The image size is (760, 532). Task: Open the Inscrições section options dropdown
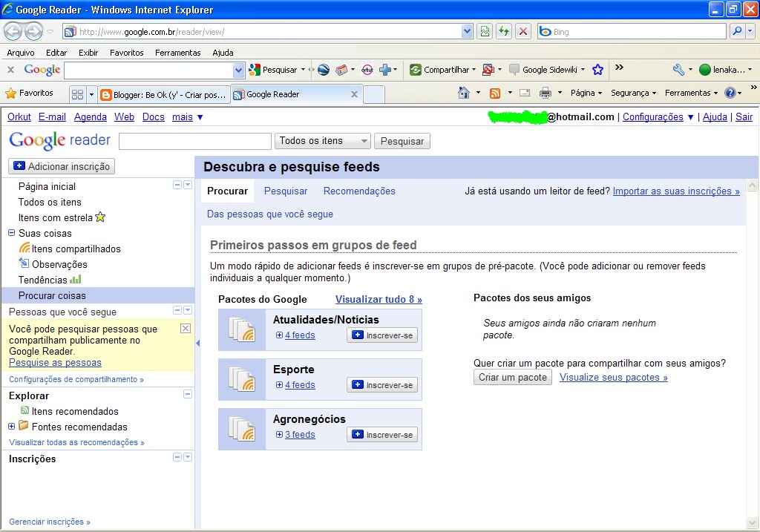(x=188, y=457)
